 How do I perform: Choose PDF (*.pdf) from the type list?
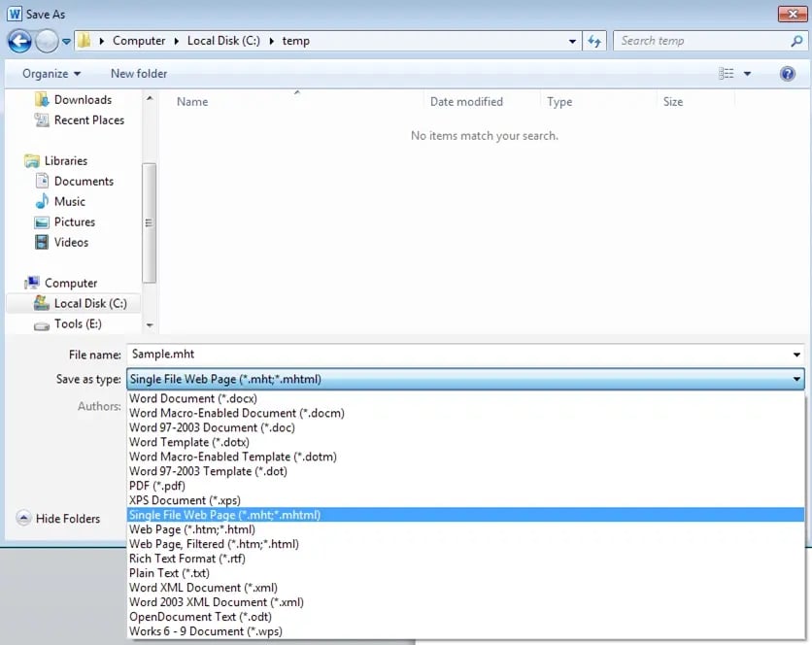coord(157,486)
